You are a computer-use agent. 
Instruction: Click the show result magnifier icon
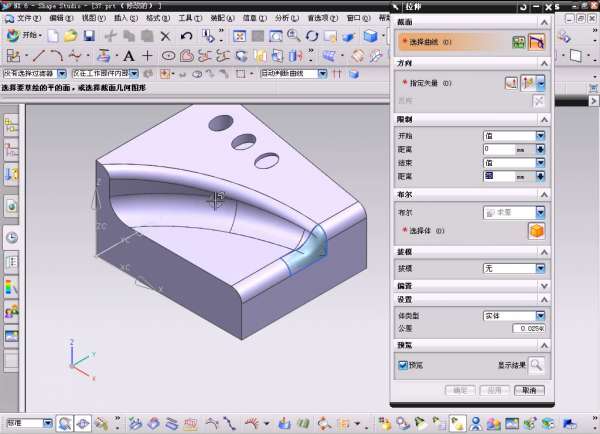(x=536, y=365)
